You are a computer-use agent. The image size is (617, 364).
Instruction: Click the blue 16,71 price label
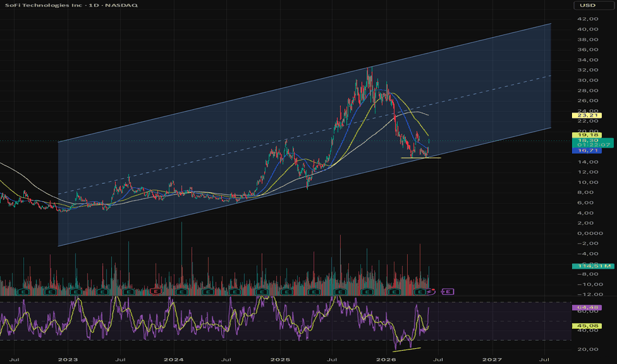(x=588, y=150)
